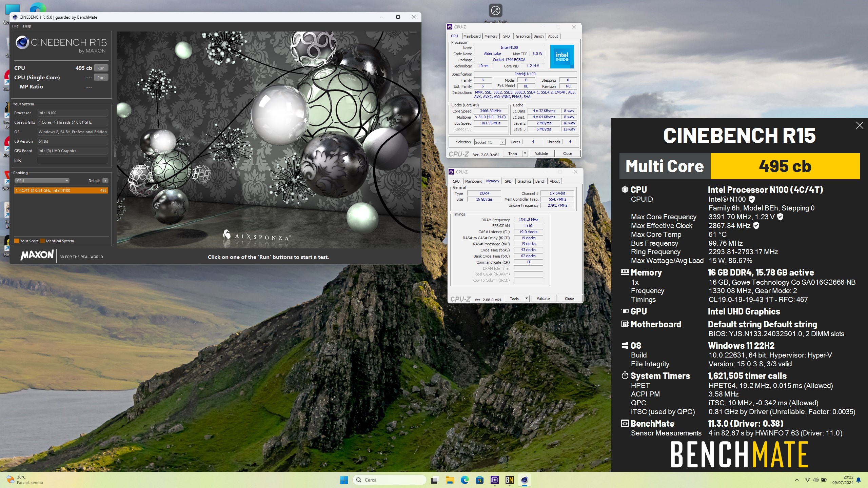Switch to Memory tab in upper CPU-Z window
Viewport: 868px width, 488px height.
tap(491, 36)
